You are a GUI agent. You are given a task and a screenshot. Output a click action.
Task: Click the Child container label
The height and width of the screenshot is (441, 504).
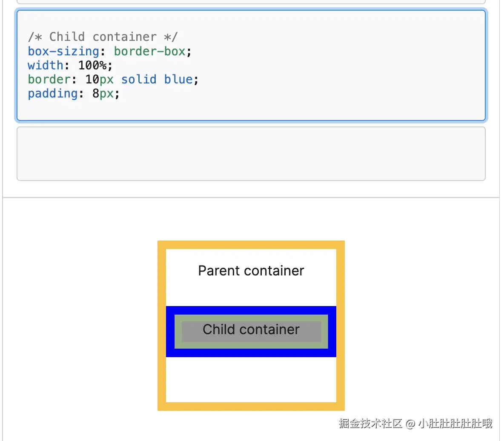(x=251, y=329)
